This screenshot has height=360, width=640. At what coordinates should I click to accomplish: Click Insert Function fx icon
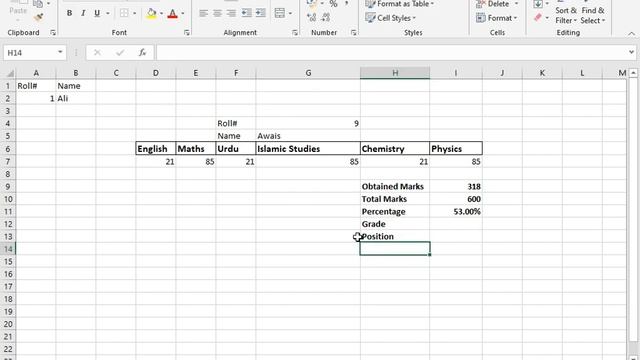coord(142,53)
